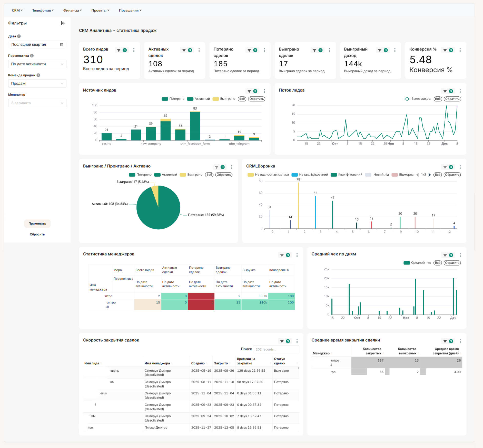The image size is (483, 448).
Task: Click the Перспектива info icon
Action: [32, 56]
